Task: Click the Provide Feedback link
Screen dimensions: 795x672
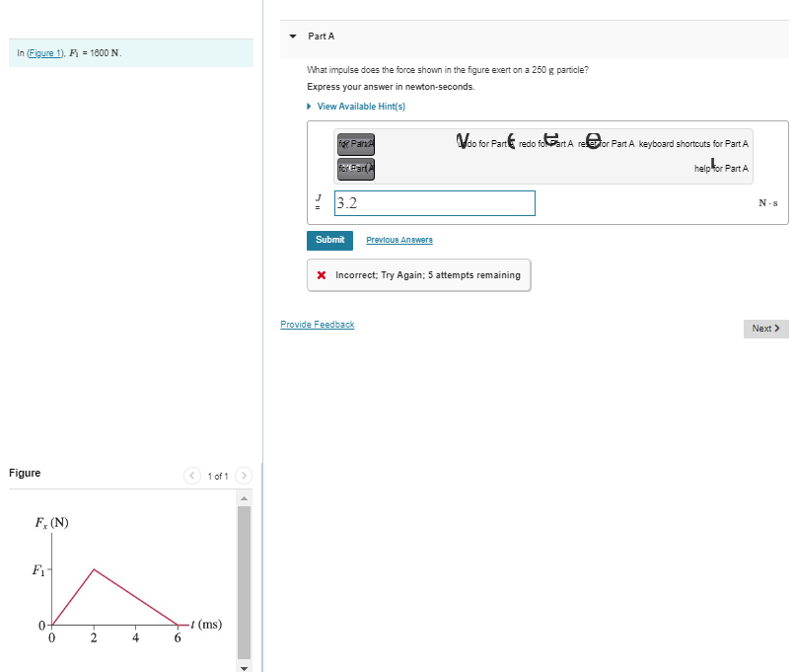Action: pos(317,324)
